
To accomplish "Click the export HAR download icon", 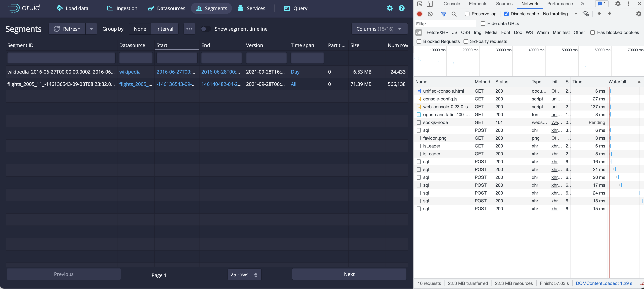I will click(610, 14).
